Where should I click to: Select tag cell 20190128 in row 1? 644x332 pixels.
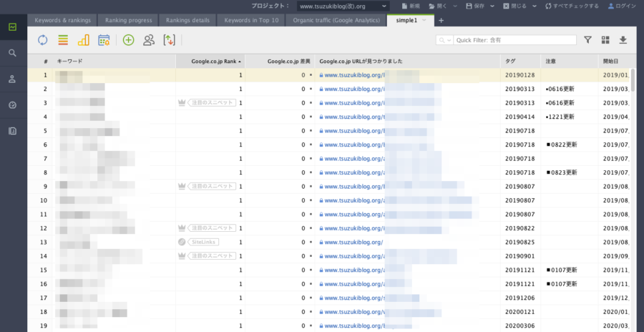point(521,75)
